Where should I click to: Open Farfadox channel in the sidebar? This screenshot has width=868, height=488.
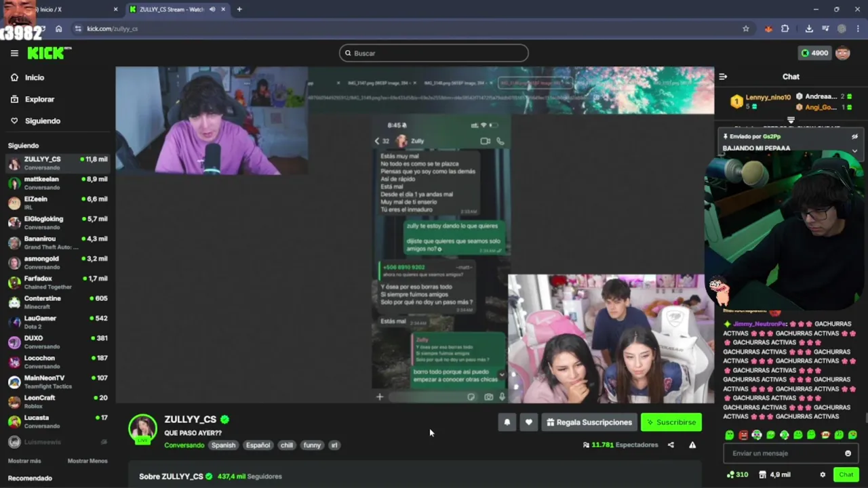tap(58, 283)
